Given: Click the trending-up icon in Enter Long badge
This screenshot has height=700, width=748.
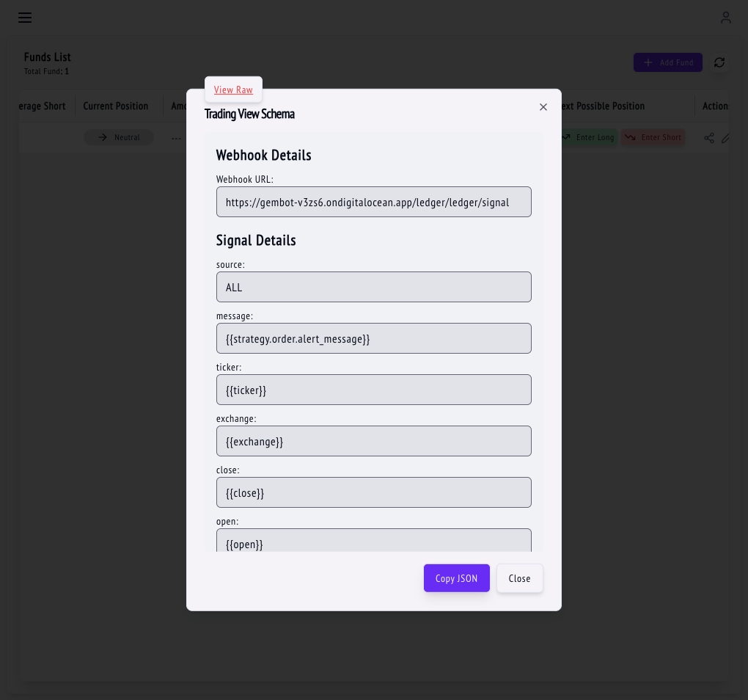Looking at the screenshot, I should pyautogui.click(x=565, y=137).
